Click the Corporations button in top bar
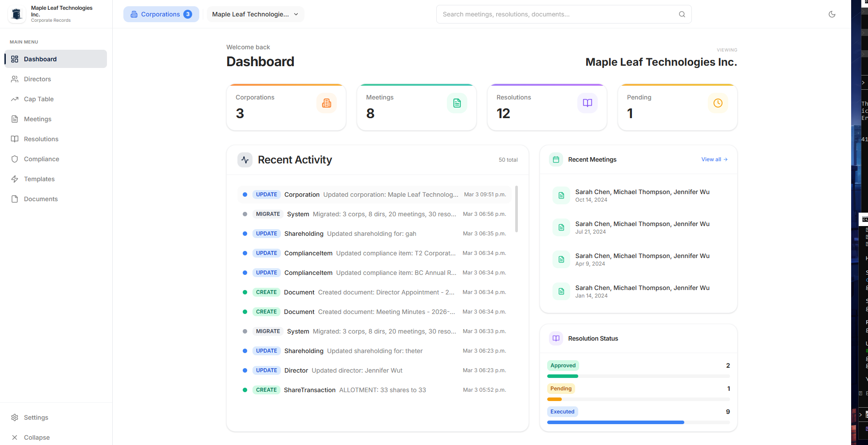 click(161, 14)
